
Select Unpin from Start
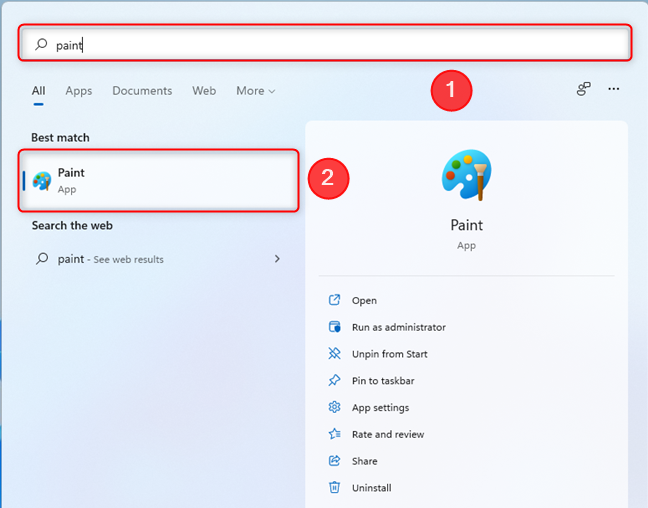click(x=390, y=354)
